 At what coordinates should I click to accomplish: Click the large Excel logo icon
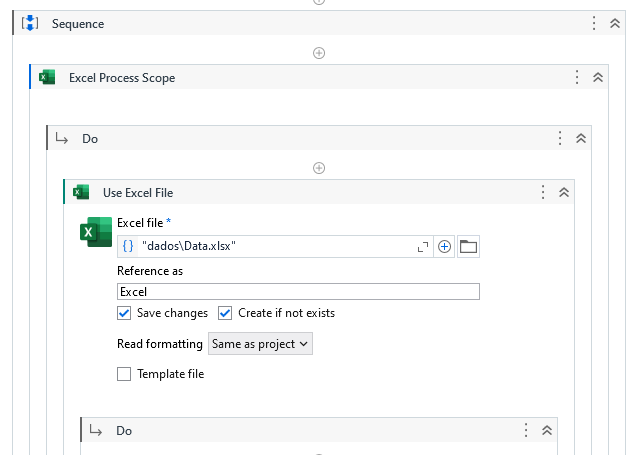coord(96,232)
